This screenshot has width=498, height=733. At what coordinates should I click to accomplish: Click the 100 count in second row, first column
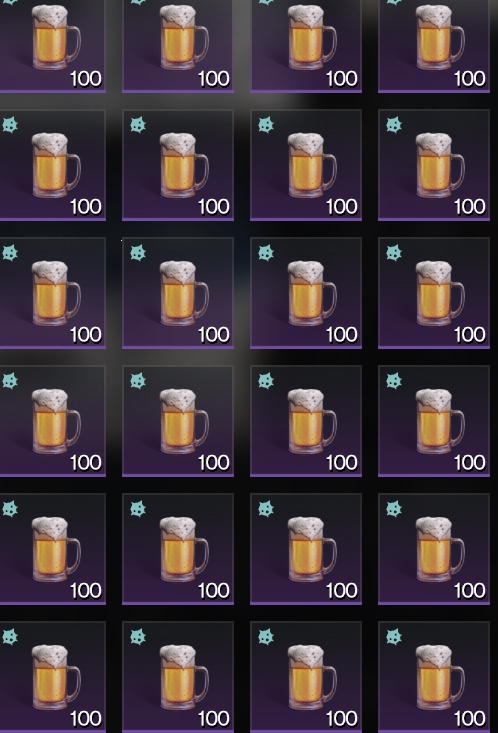tap(86, 207)
